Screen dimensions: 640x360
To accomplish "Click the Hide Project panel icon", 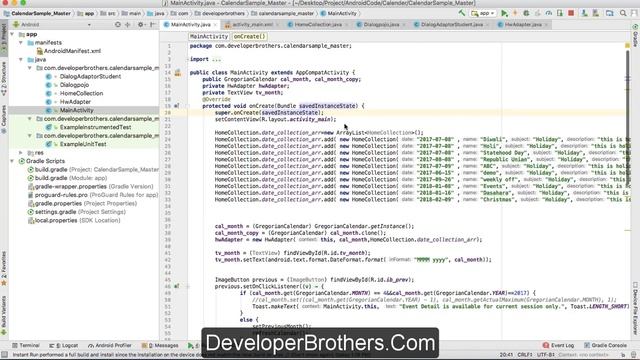I will pos(152,24).
